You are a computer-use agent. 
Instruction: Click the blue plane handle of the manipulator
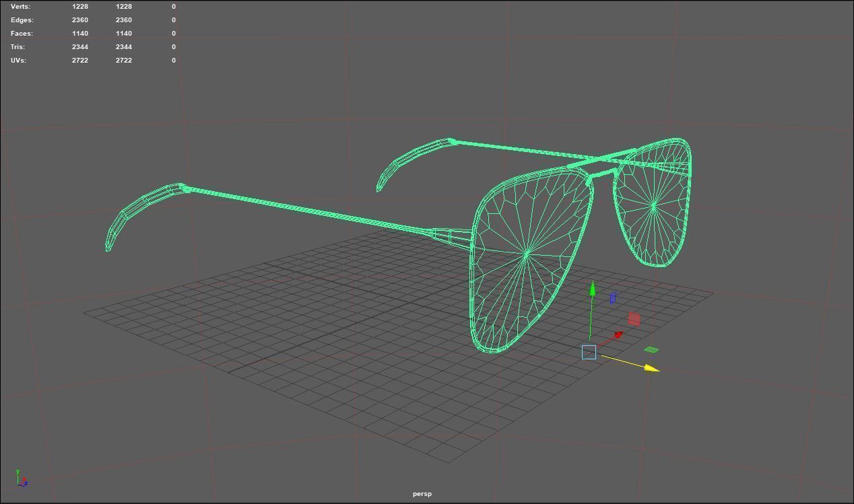613,297
